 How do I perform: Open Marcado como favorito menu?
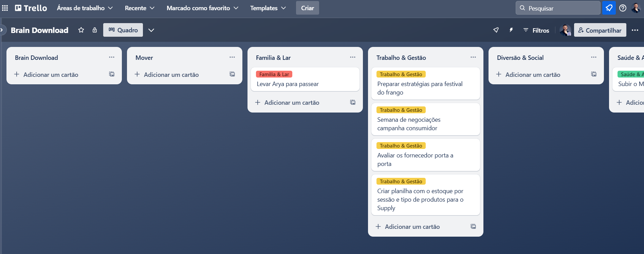click(x=202, y=8)
